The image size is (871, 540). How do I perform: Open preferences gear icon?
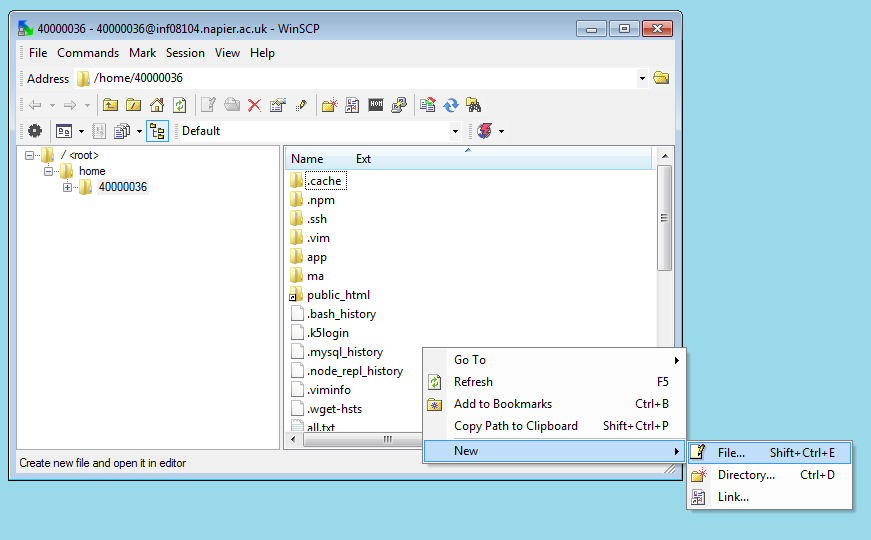click(35, 131)
